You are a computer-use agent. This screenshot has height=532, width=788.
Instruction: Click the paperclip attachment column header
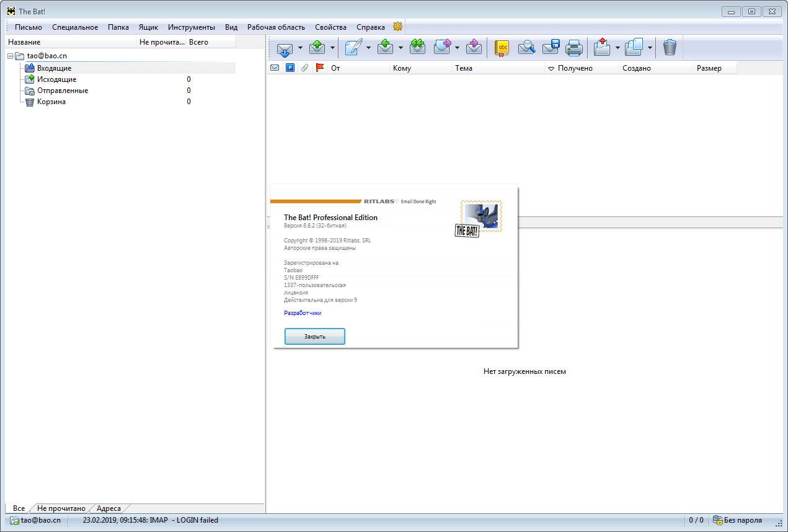click(304, 68)
